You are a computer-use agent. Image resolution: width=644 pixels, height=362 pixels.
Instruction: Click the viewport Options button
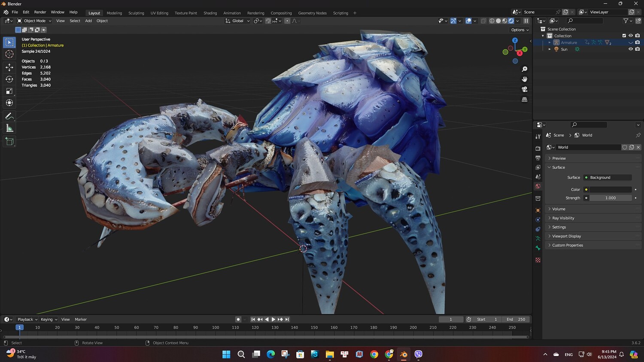click(x=519, y=30)
